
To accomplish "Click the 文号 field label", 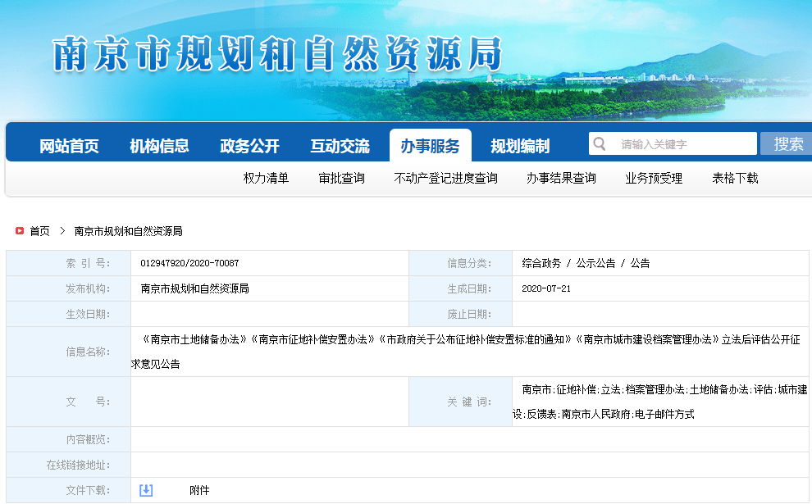I will [88, 402].
